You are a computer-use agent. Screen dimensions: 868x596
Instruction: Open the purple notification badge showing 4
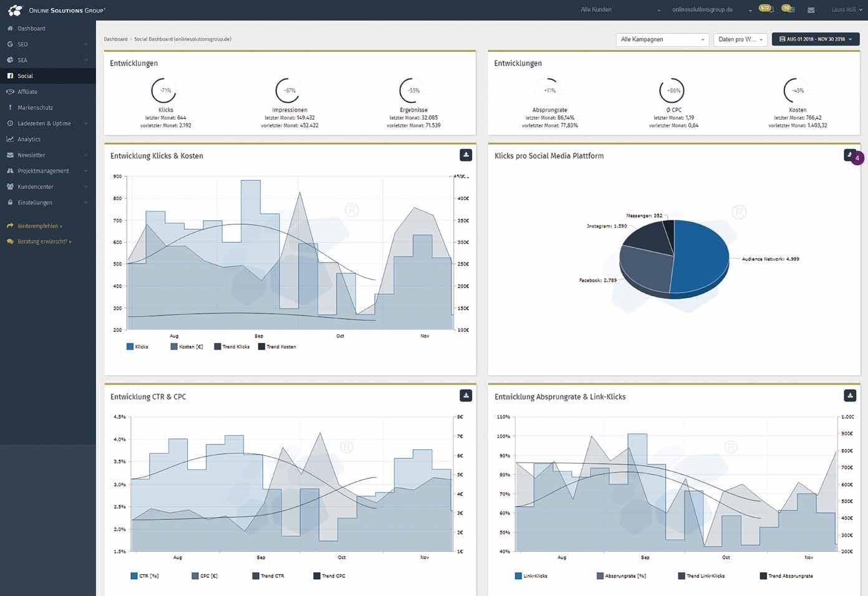tap(857, 158)
